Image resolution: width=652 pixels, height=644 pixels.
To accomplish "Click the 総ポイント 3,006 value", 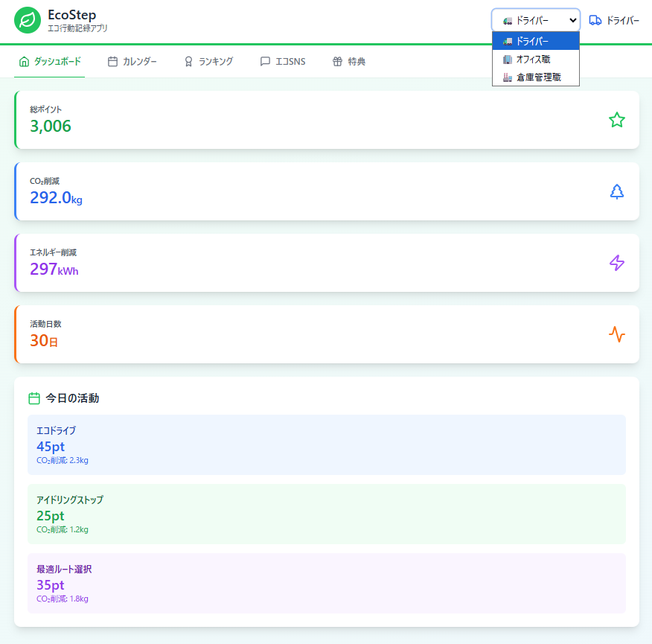I will (x=51, y=127).
